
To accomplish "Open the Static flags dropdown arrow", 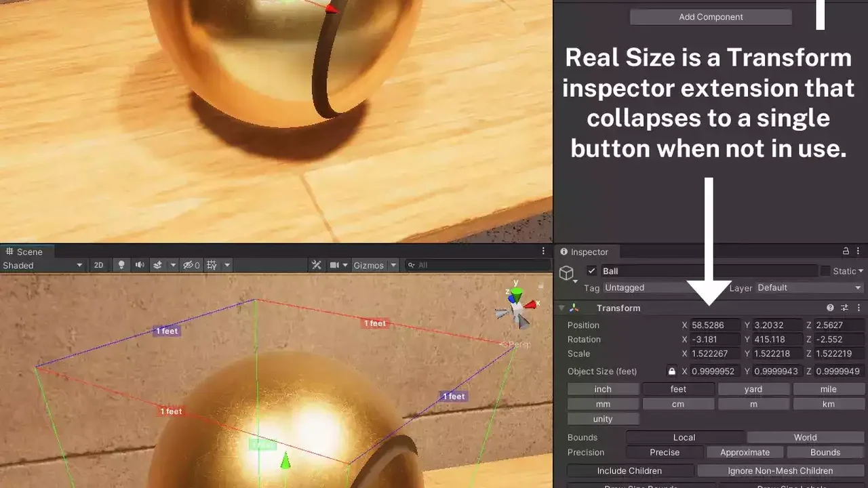I will pos(861,271).
